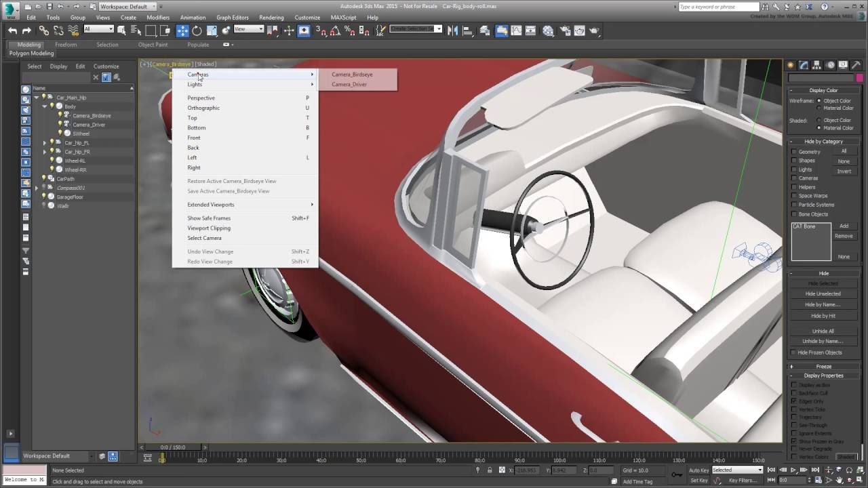The width and height of the screenshot is (868, 488).
Task: Open Extended Viewports submenu
Action: 211,205
